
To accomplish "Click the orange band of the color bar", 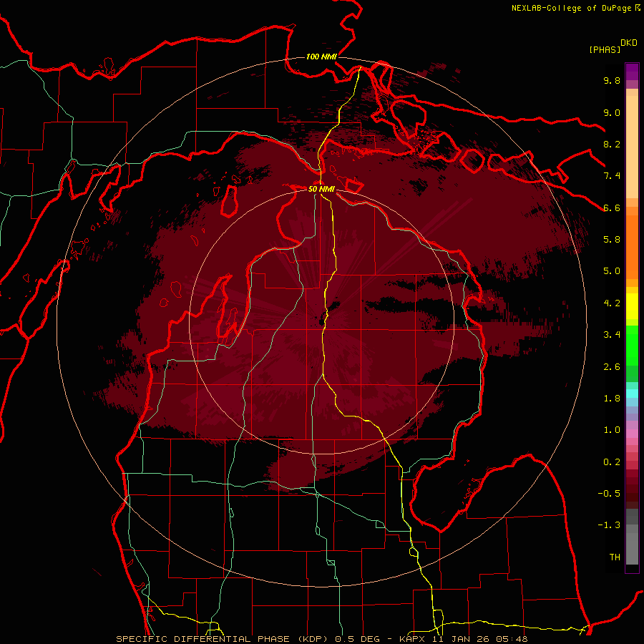I will 632,246.
